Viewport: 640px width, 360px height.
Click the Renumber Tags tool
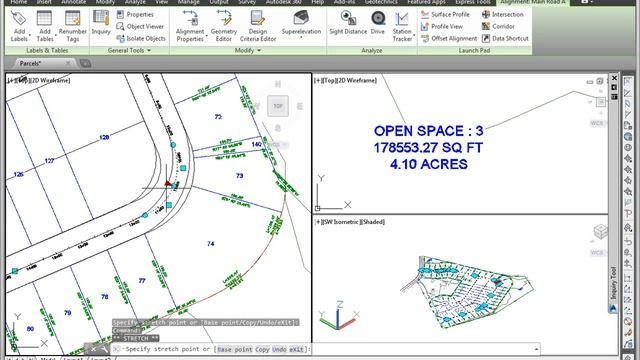pyautogui.click(x=73, y=27)
